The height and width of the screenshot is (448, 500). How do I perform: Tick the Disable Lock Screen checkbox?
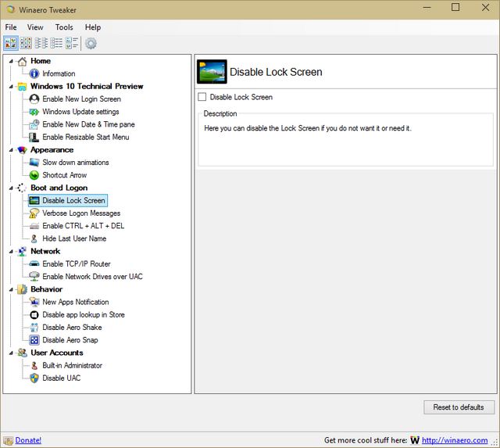point(202,97)
